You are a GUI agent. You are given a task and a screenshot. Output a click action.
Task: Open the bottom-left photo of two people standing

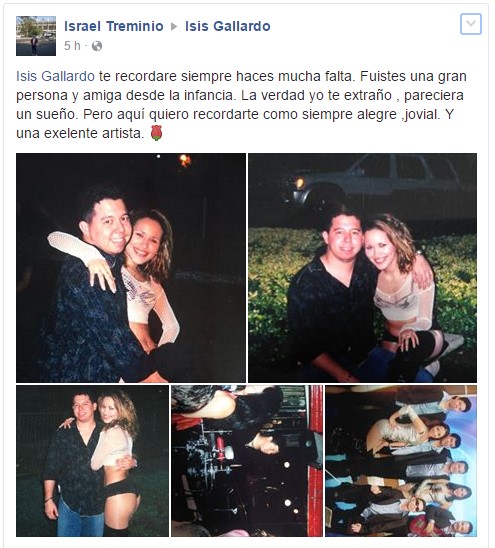(92, 461)
